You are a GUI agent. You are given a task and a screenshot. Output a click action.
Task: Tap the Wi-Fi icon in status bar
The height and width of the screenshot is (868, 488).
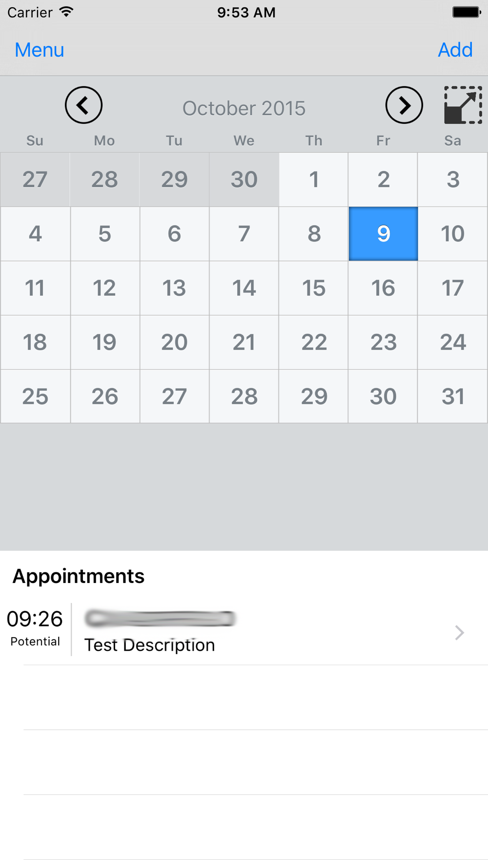[66, 12]
